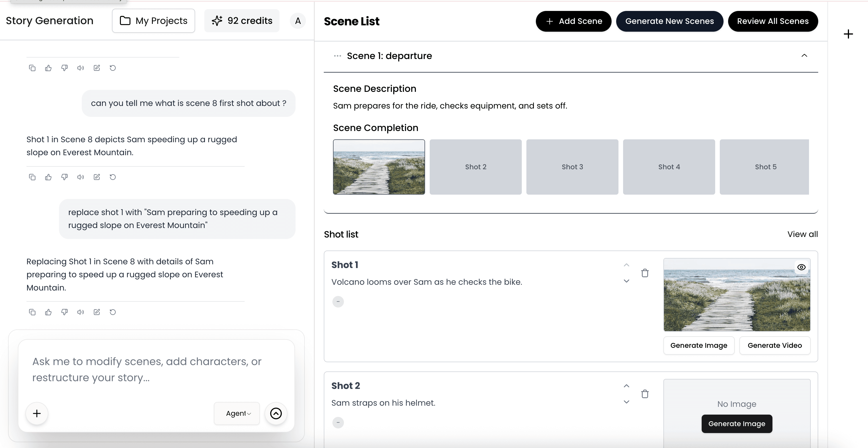Collapse Shot 2 details with the minus toggle
Viewport: 868px width, 448px height.
(338, 422)
